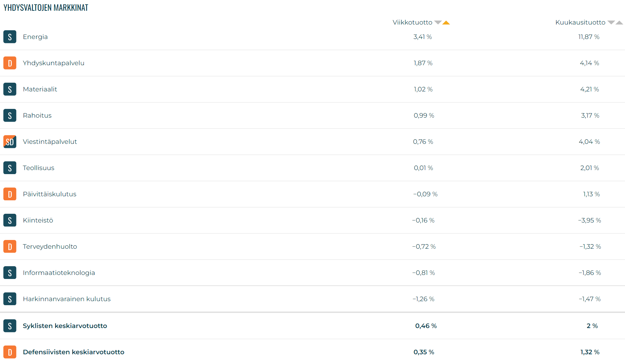The width and height of the screenshot is (625, 364).
Task: Sort Viikkotuotto descending with the down arrow
Action: pyautogui.click(x=438, y=23)
